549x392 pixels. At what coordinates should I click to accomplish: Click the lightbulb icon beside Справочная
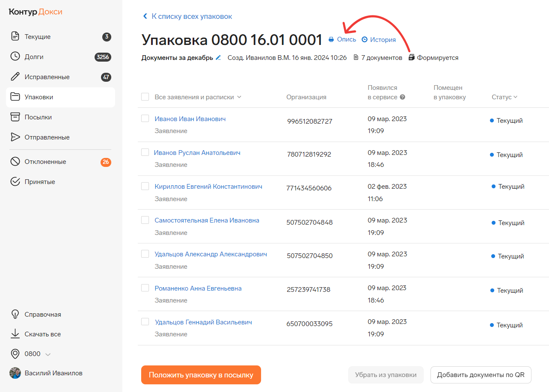[15, 314]
